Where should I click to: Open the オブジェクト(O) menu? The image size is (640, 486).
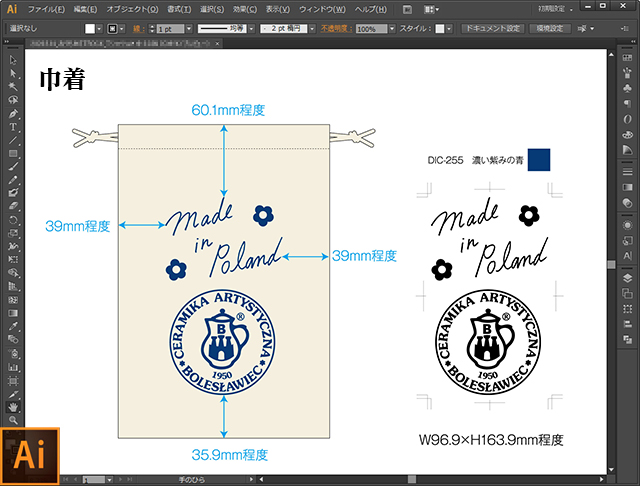[x=132, y=9]
